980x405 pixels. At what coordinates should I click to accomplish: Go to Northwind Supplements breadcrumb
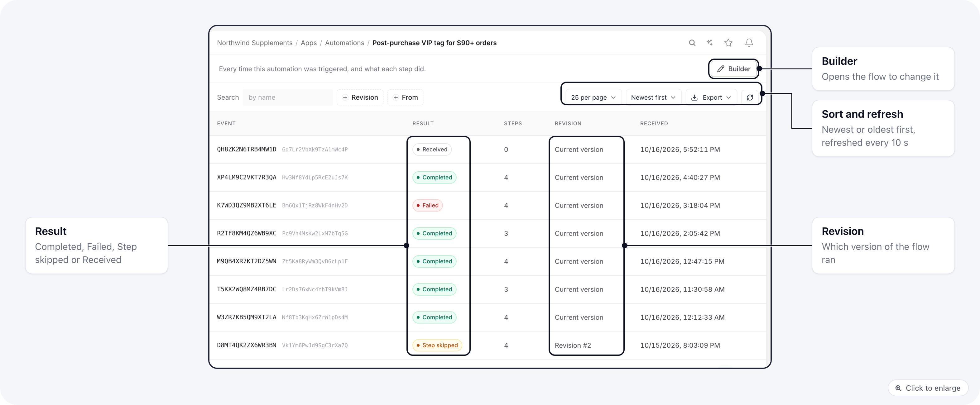(x=255, y=43)
